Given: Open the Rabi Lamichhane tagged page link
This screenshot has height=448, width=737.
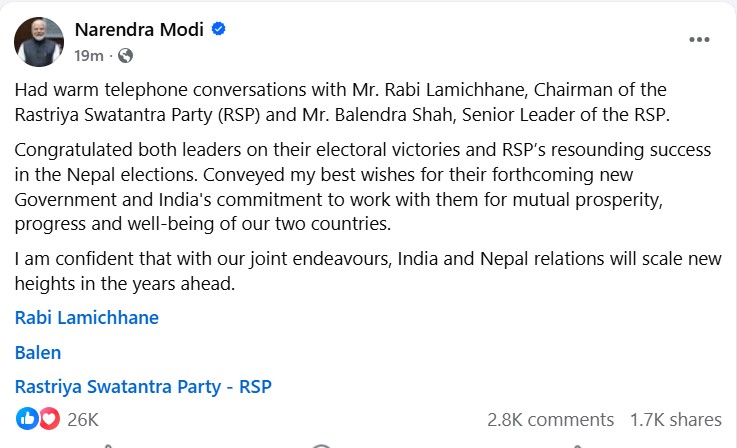Looking at the screenshot, I should click(87, 318).
